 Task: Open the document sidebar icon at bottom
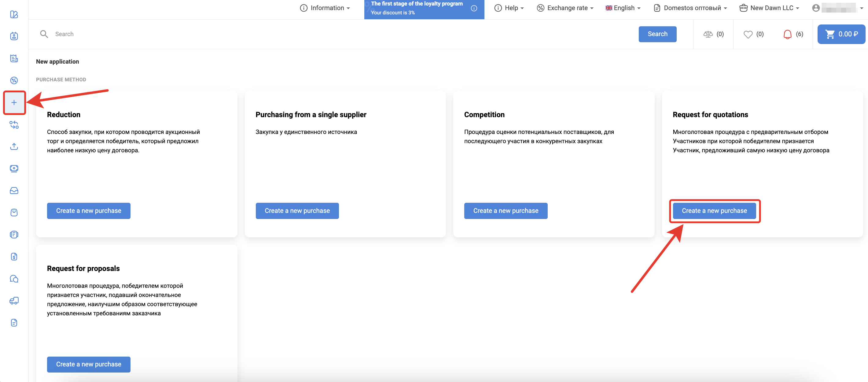[14, 323]
